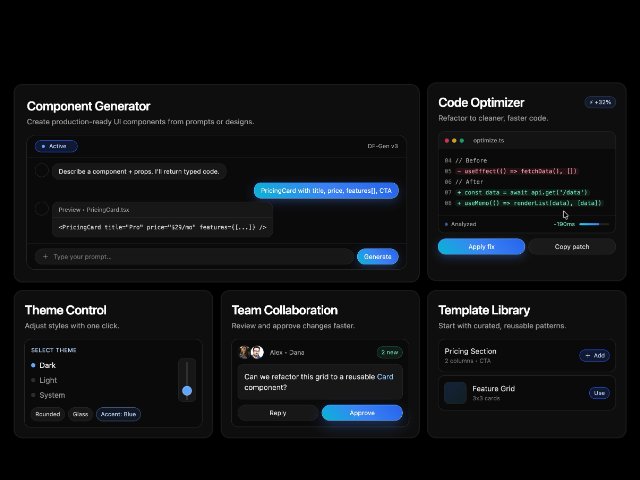
Task: Click the optimize.ts file name
Action: 489,140
